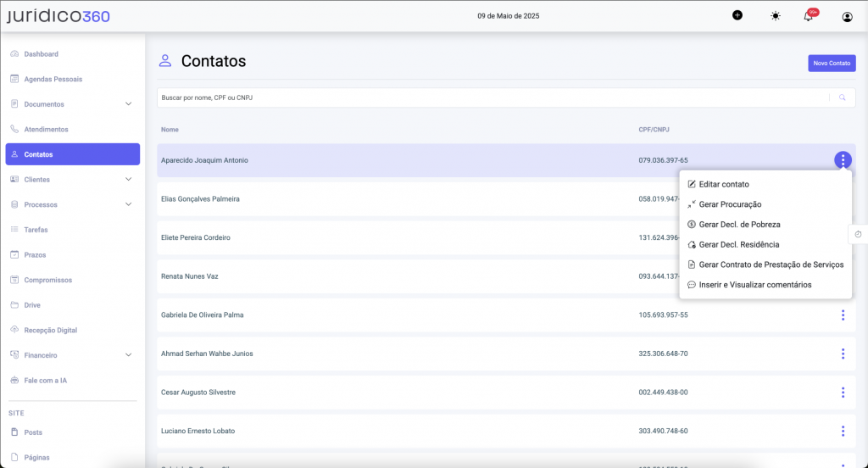Open three-dot menu for Ahmad Serhan Wahbe Junios
868x468 pixels.
[x=843, y=354]
